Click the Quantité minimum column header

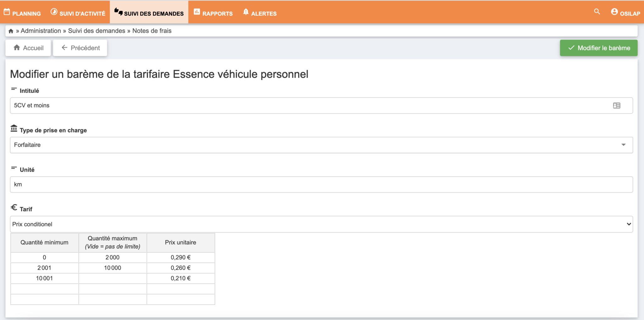click(44, 242)
